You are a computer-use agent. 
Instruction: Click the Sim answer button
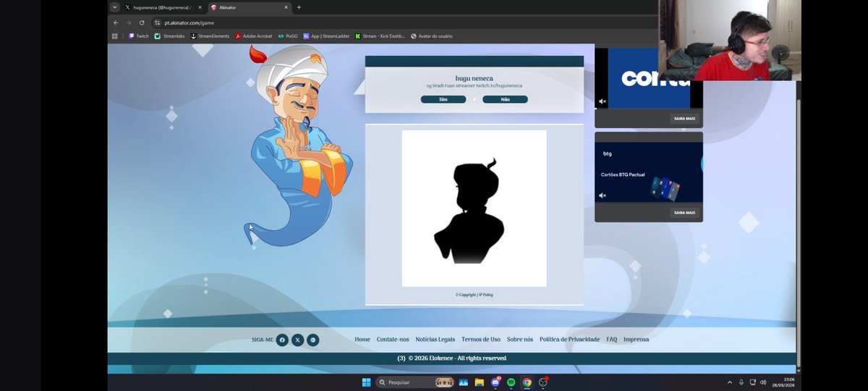(443, 99)
